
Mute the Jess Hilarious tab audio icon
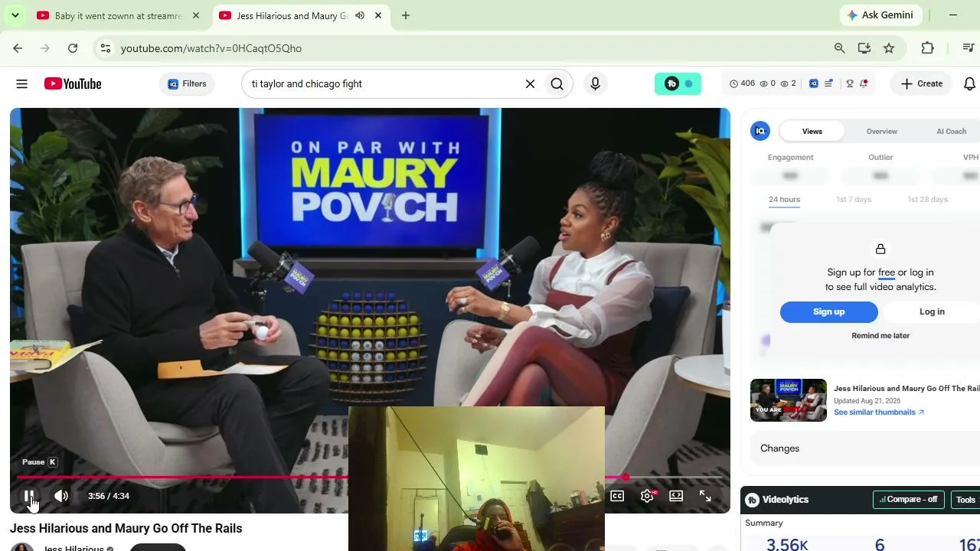(x=360, y=15)
